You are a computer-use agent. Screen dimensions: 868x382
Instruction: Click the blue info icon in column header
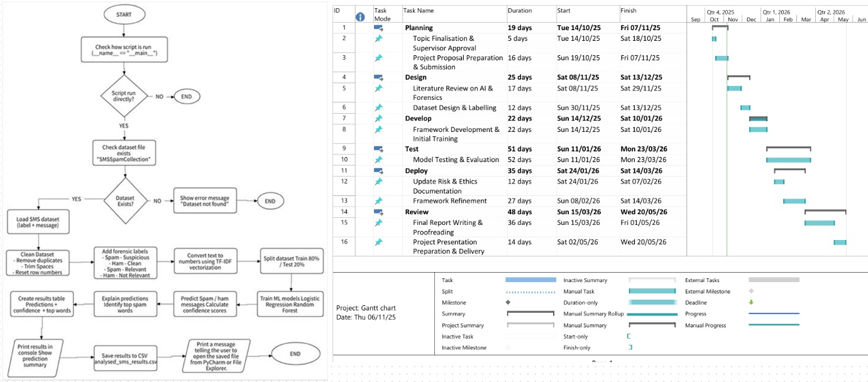tap(360, 18)
